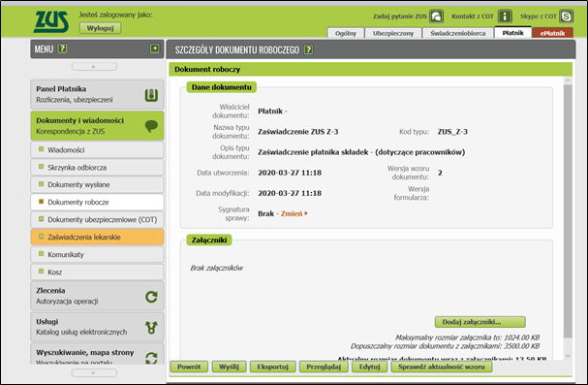588x385 pixels.
Task: Click the document panel vertical scrollbar thumb
Action: [x=568, y=210]
